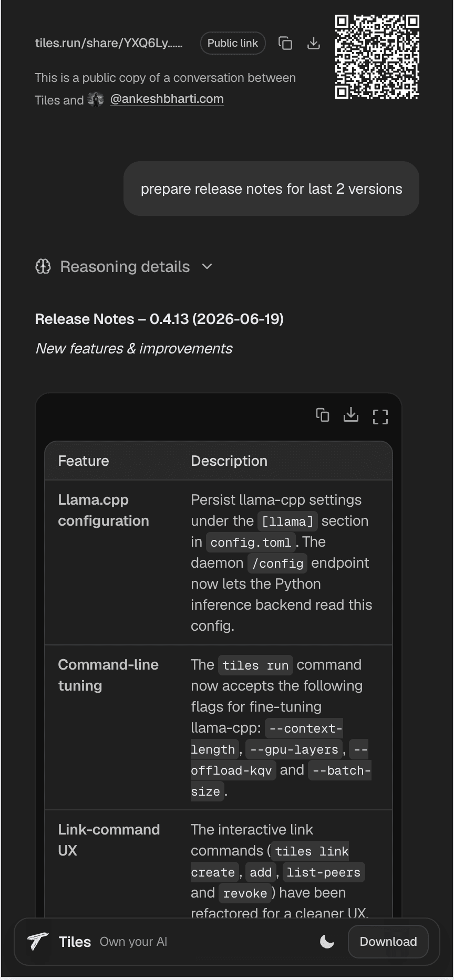Image resolution: width=454 pixels, height=980 pixels.
Task: Click the Reasoning details brain icon
Action: [43, 267]
